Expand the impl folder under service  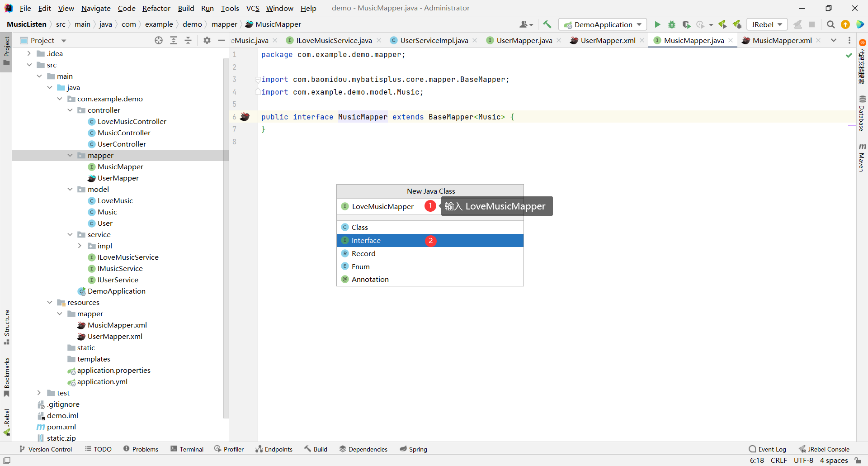80,246
